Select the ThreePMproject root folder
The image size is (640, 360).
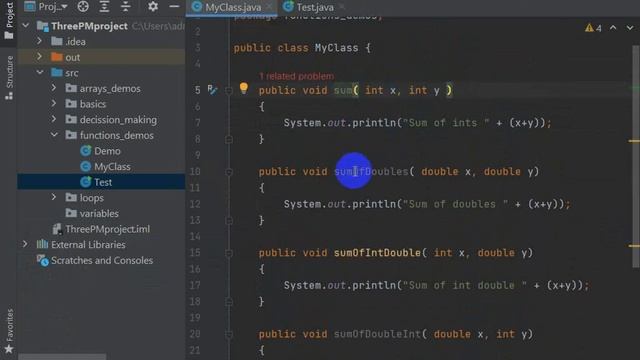pyautogui.click(x=89, y=26)
